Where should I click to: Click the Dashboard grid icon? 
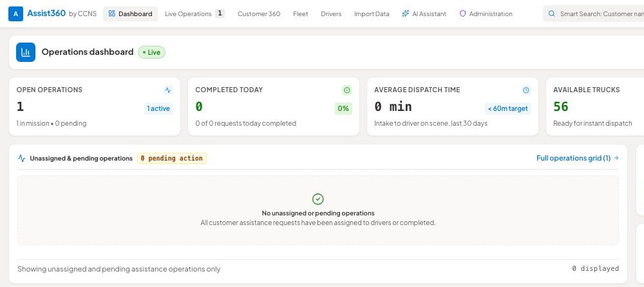click(x=111, y=14)
